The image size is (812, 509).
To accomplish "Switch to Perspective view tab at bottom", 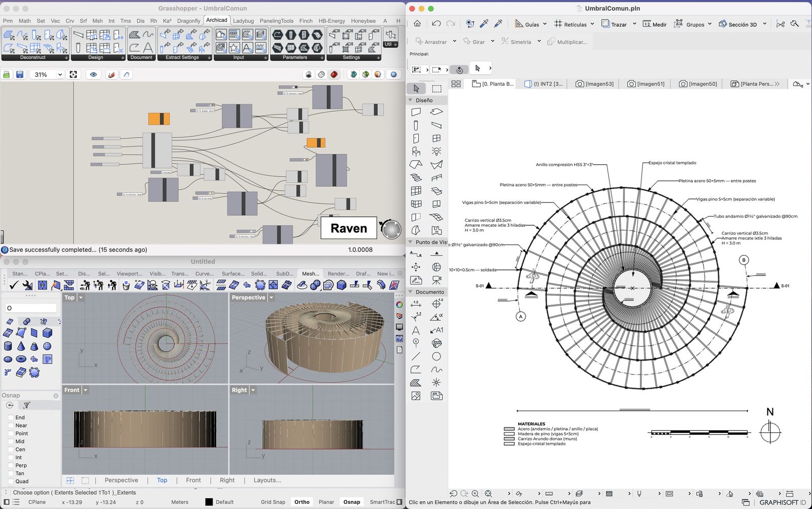I will 121,480.
